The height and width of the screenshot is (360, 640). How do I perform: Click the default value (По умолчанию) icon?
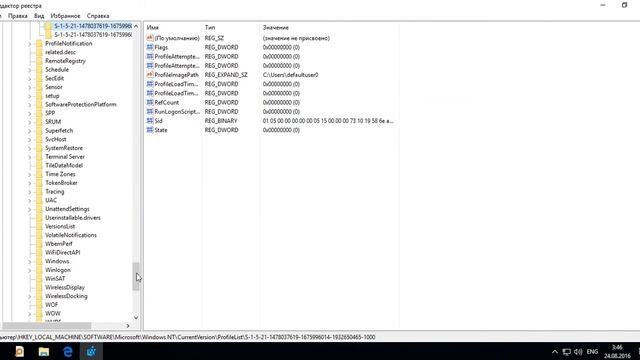coord(150,38)
